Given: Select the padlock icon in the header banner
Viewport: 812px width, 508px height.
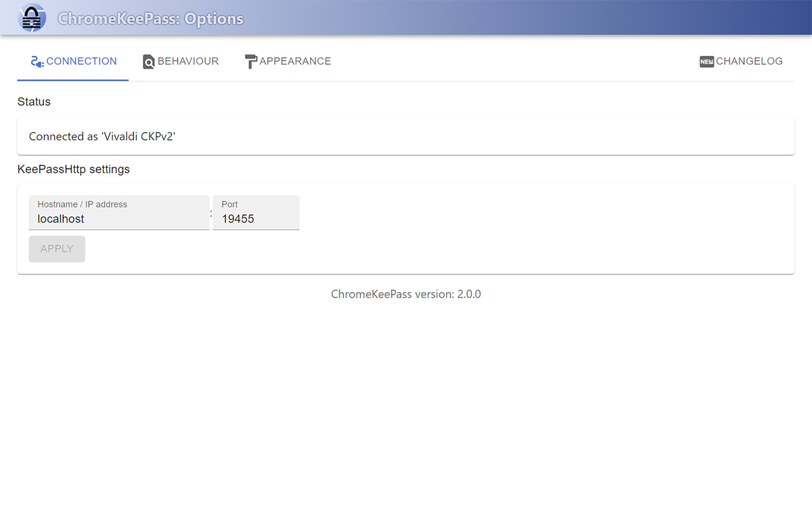Looking at the screenshot, I should 32,17.
